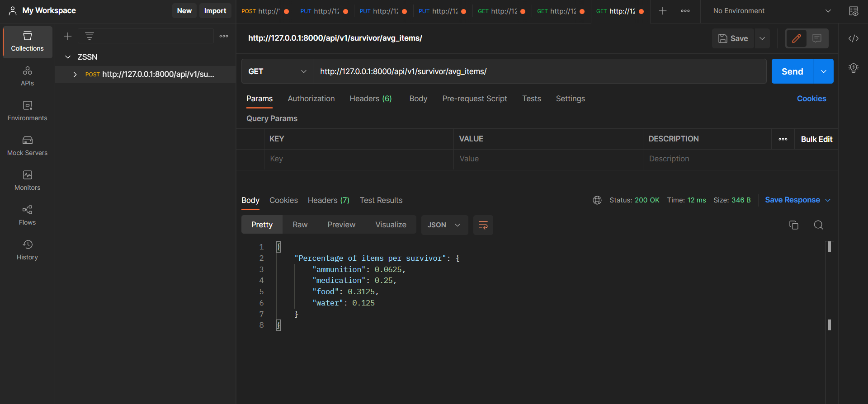
Task: Open the Cookies link
Action: [811, 99]
